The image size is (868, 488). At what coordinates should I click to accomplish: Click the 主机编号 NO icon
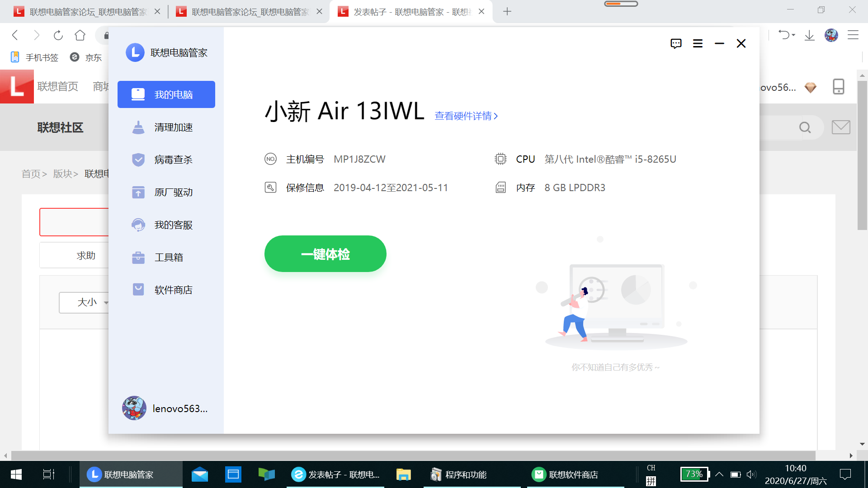pos(270,159)
